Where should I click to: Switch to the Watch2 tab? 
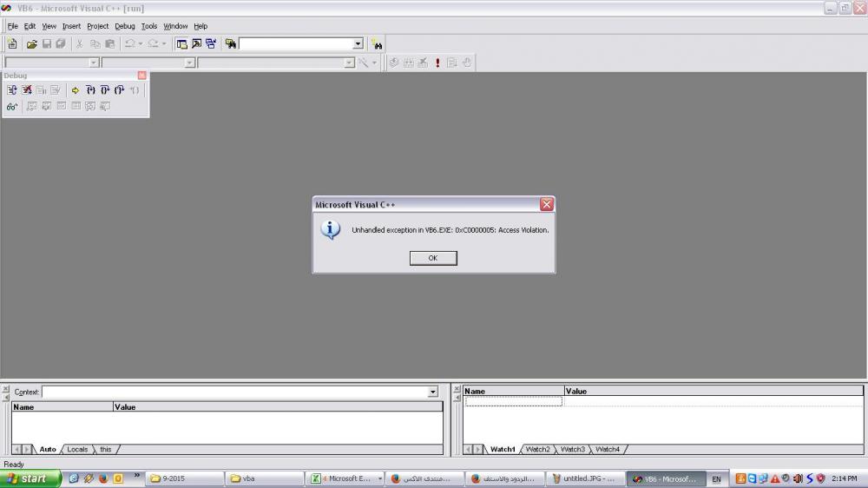click(x=537, y=449)
